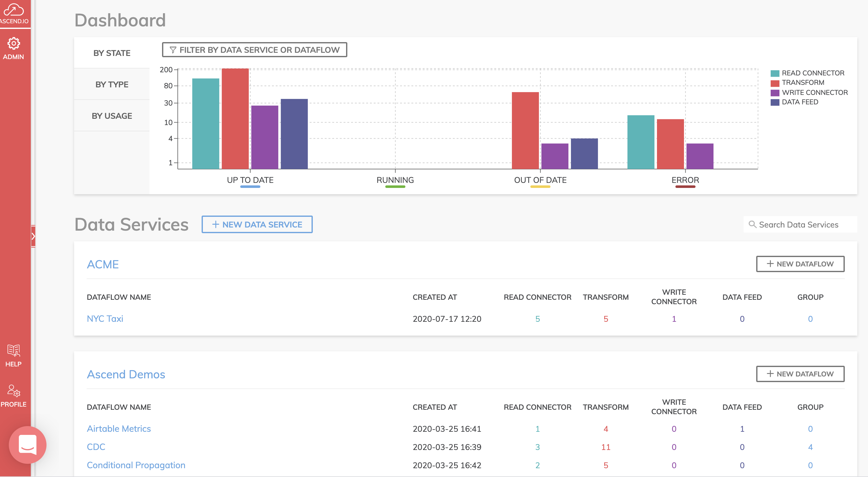Click the Up To Date Data Feed bar
This screenshot has height=477, width=868.
point(294,134)
